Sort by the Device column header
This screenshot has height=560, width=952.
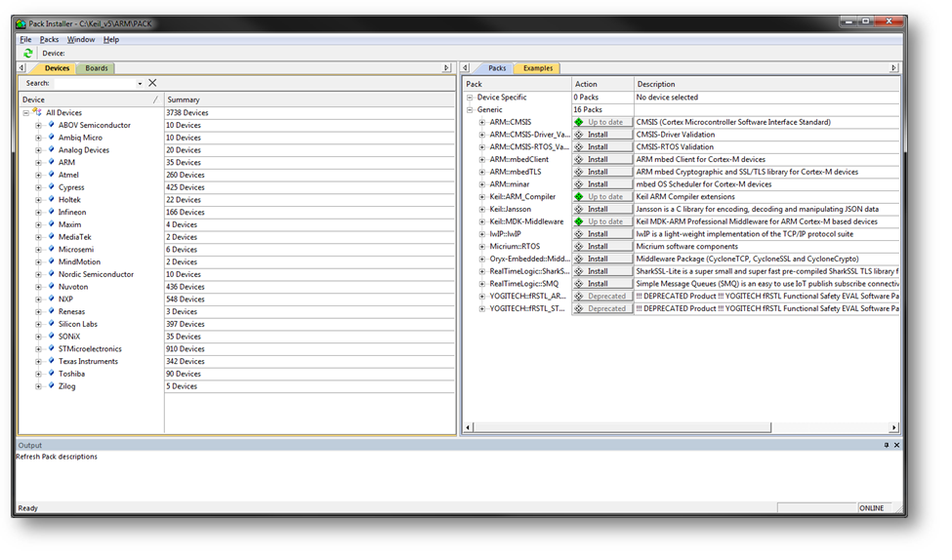click(91, 100)
